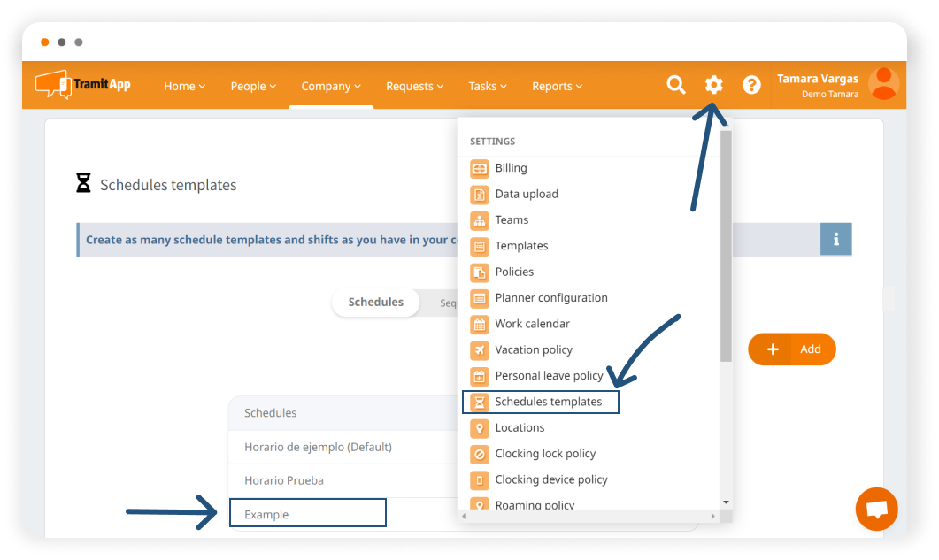Switch to the Schedules tab
This screenshot has height=560, width=939.
tap(375, 303)
